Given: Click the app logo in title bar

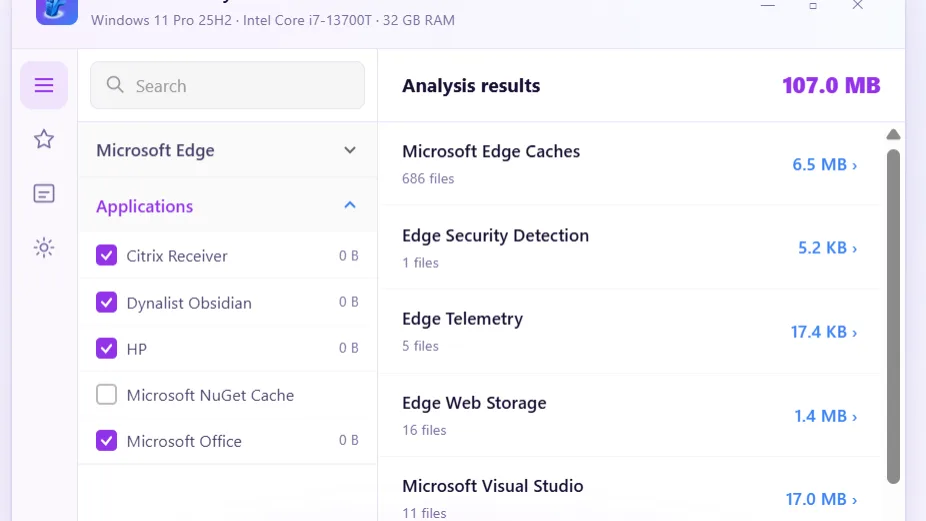Looking at the screenshot, I should coord(57,11).
